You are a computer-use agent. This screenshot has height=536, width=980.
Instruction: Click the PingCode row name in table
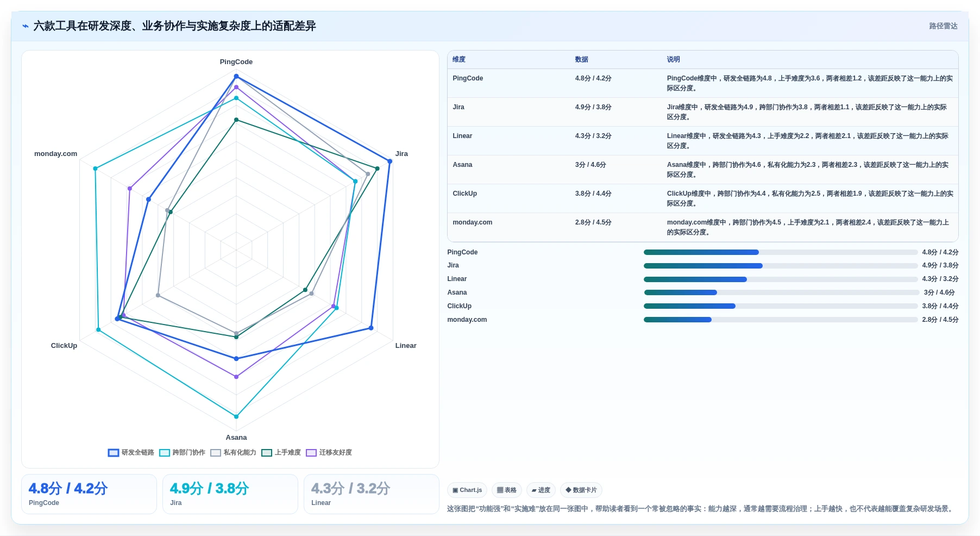point(468,78)
